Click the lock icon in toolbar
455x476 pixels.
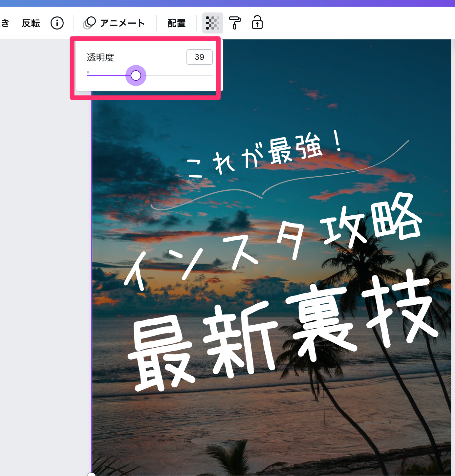257,23
